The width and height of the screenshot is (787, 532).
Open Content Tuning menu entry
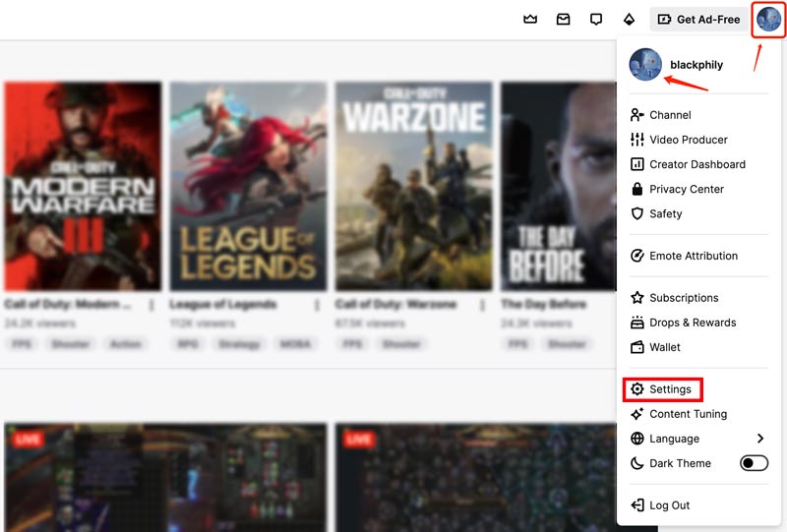(x=698, y=414)
